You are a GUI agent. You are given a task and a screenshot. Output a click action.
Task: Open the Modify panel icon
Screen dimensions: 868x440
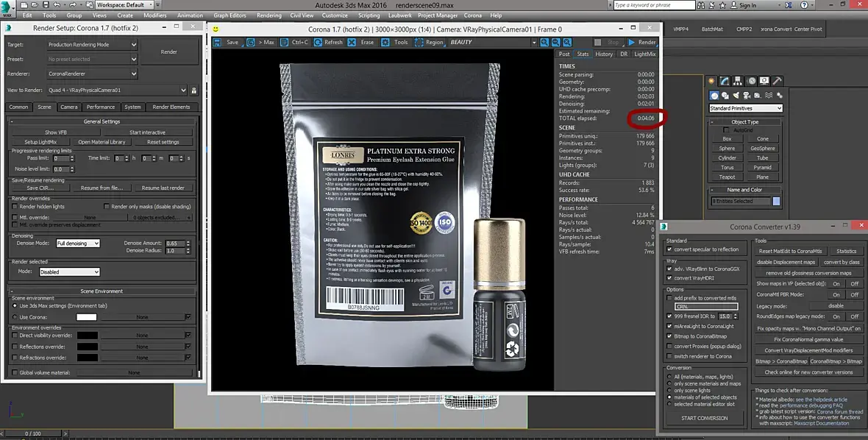725,82
